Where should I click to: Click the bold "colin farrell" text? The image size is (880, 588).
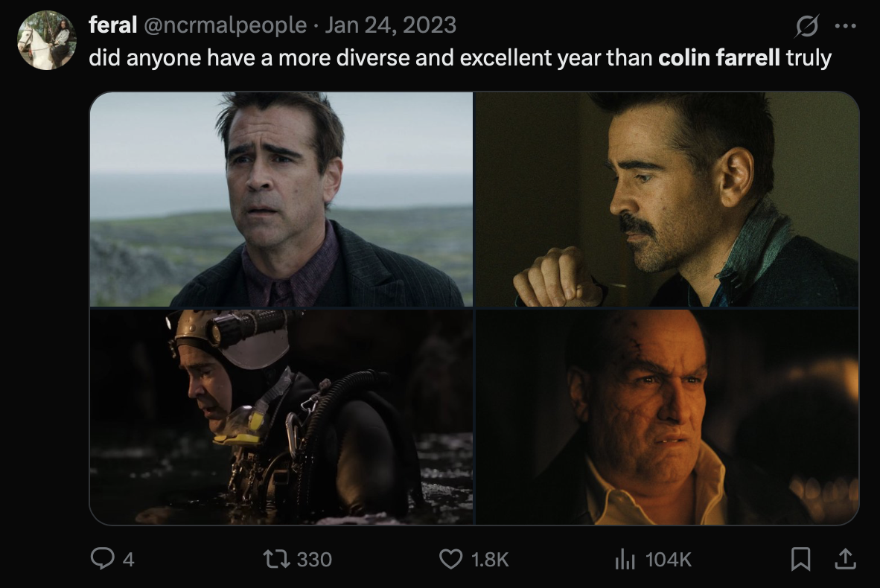pos(720,58)
